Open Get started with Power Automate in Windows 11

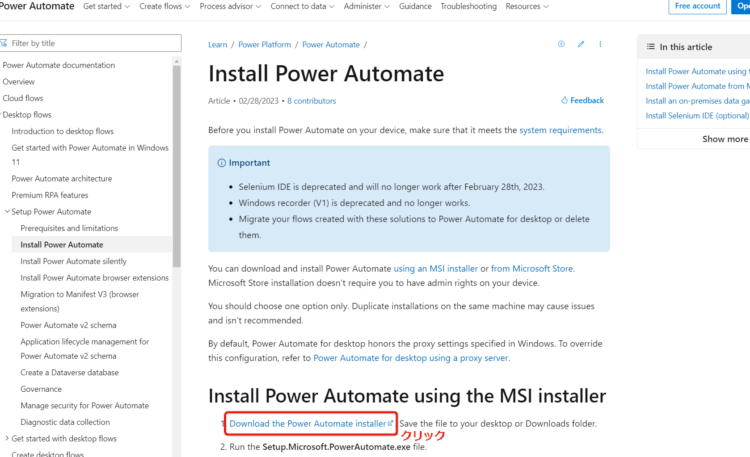[x=90, y=155]
